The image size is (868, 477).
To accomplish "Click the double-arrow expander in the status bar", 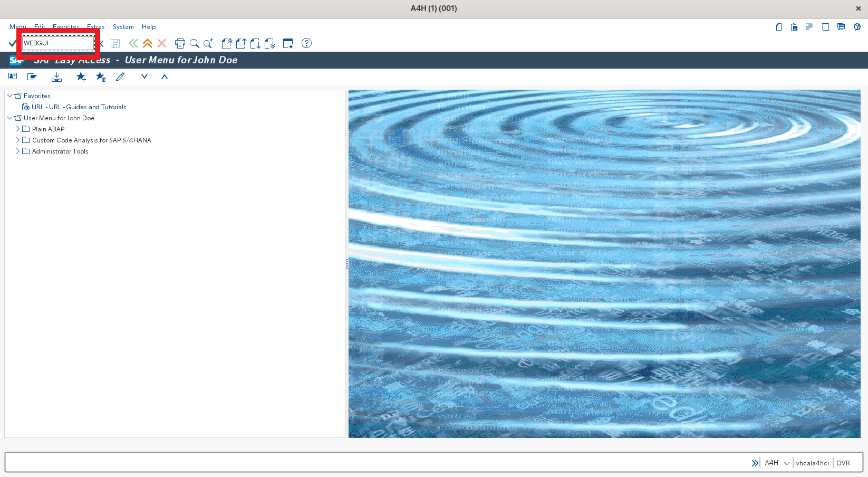I will (755, 463).
